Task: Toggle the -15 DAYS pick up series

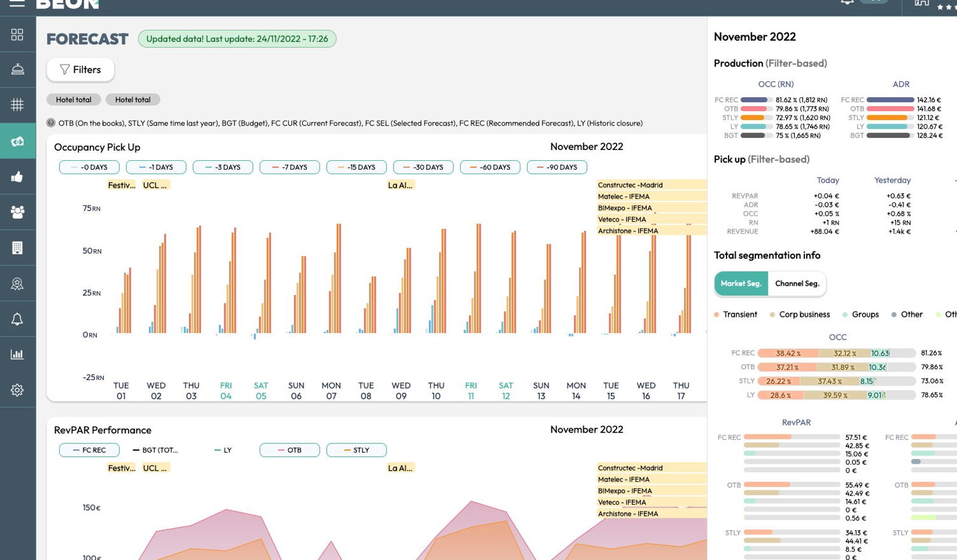Action: click(356, 167)
